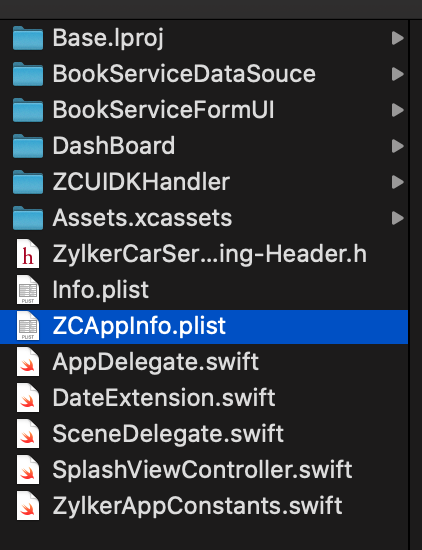
Task: Click the Info.plist file icon
Action: tap(28, 290)
